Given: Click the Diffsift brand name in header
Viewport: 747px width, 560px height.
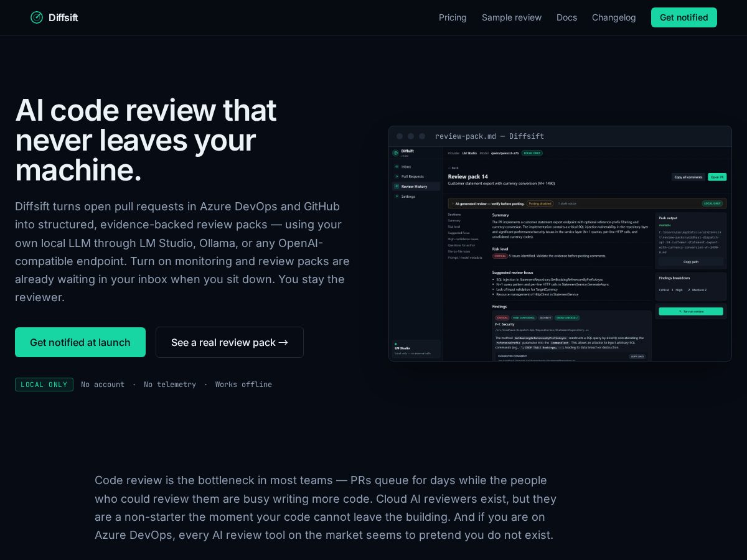Looking at the screenshot, I should 63,17.
